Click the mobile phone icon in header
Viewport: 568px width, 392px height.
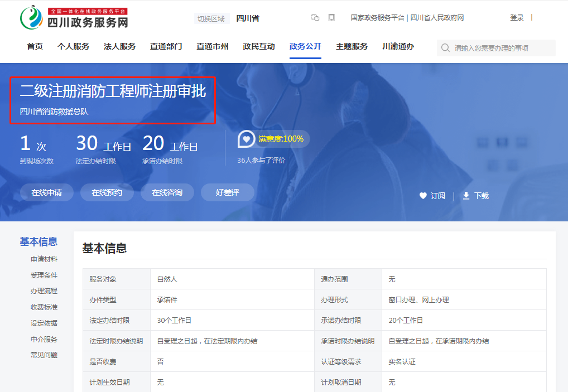click(x=331, y=18)
